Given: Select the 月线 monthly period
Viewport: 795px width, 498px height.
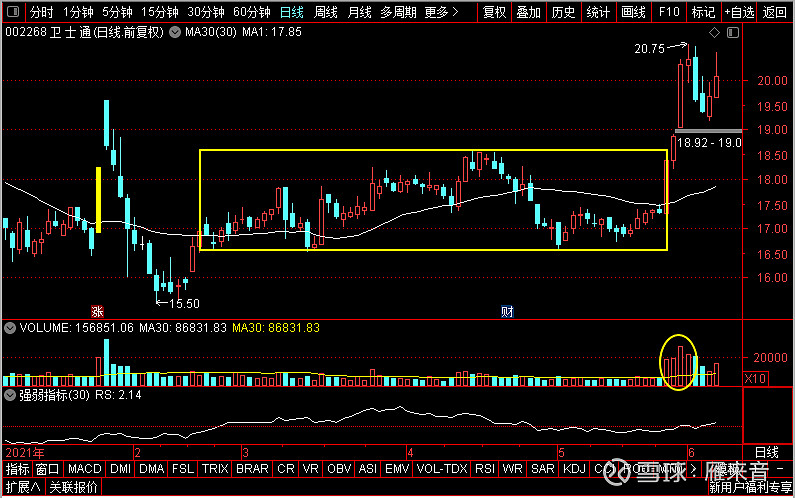Looking at the screenshot, I should click(359, 12).
